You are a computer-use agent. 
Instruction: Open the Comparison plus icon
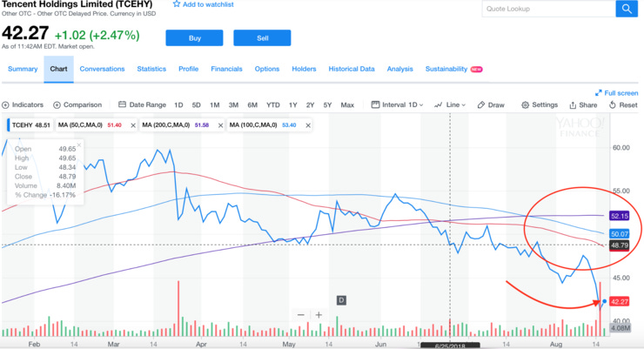(57, 105)
